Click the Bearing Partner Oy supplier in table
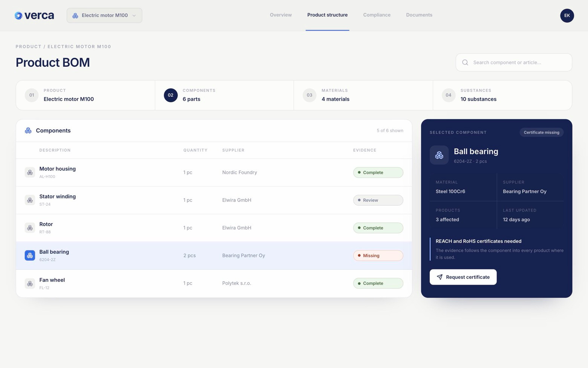Screen dimensions: 588x368 [243, 256]
